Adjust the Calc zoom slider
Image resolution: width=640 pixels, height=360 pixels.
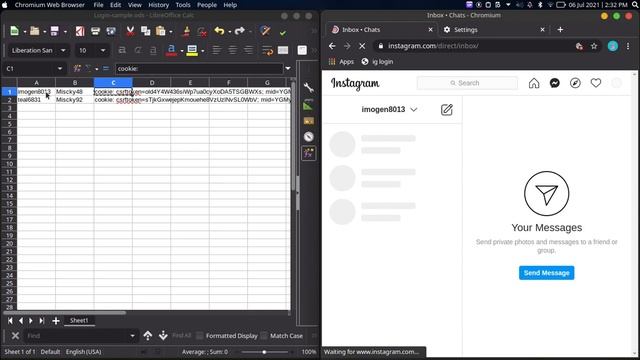(x=264, y=352)
